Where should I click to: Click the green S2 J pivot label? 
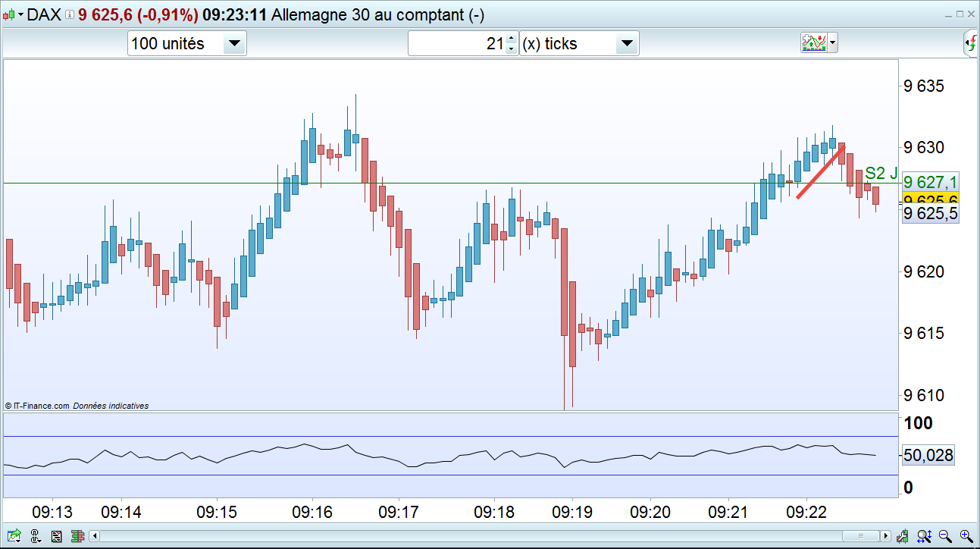(881, 173)
